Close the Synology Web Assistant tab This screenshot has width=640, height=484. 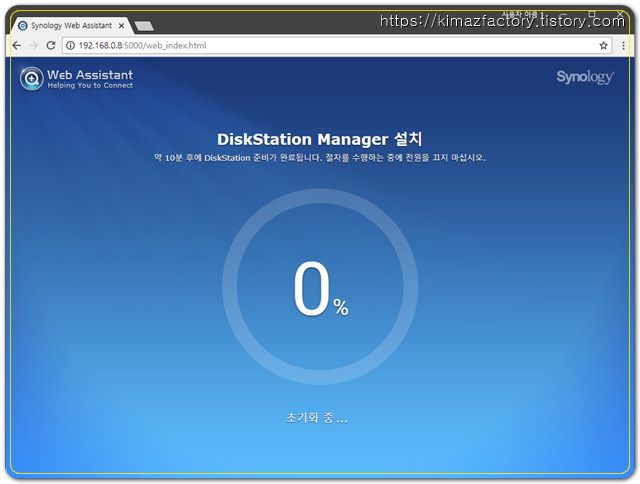[x=121, y=25]
